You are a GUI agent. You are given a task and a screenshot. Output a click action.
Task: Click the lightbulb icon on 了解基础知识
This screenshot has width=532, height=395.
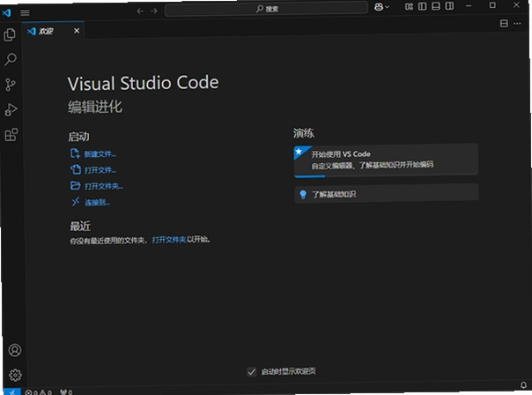point(303,194)
